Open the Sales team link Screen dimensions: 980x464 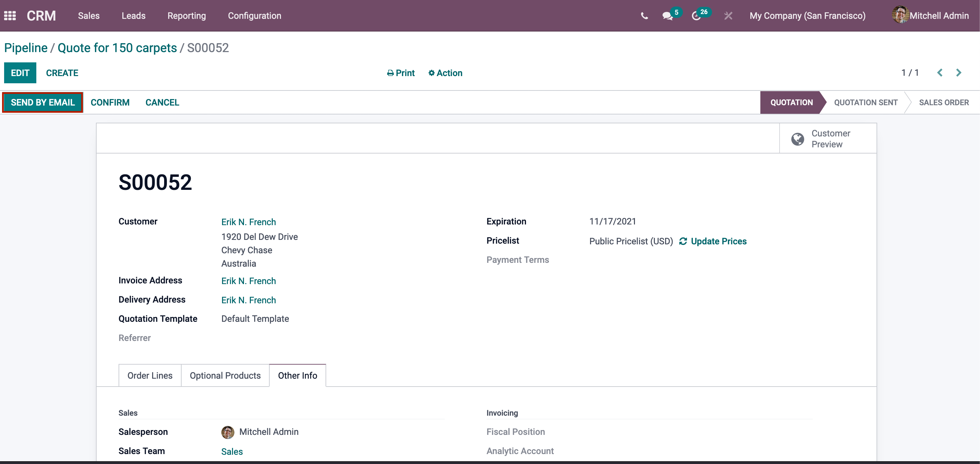(x=232, y=451)
